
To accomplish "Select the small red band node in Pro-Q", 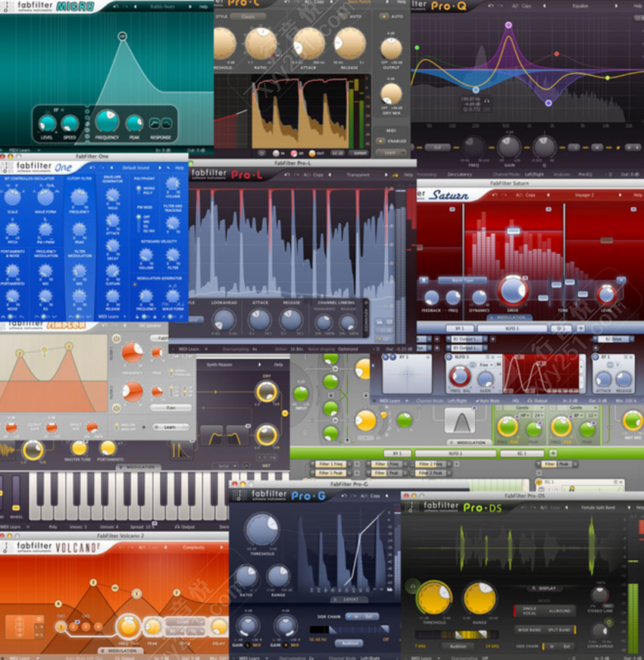I will (x=557, y=54).
